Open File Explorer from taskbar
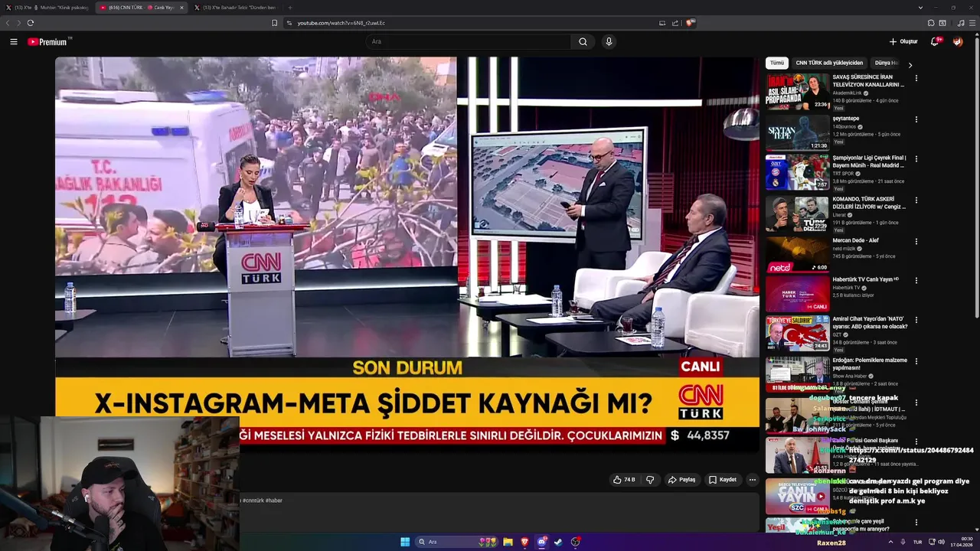 click(x=508, y=542)
